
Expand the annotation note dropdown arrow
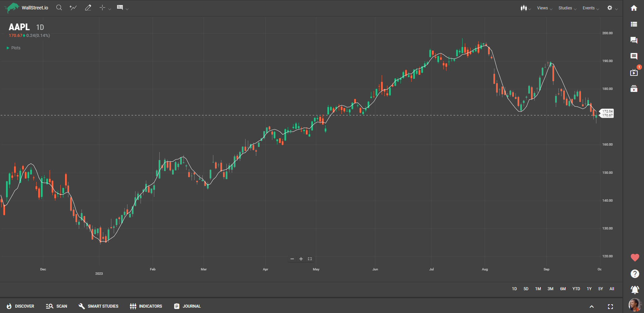127,9
